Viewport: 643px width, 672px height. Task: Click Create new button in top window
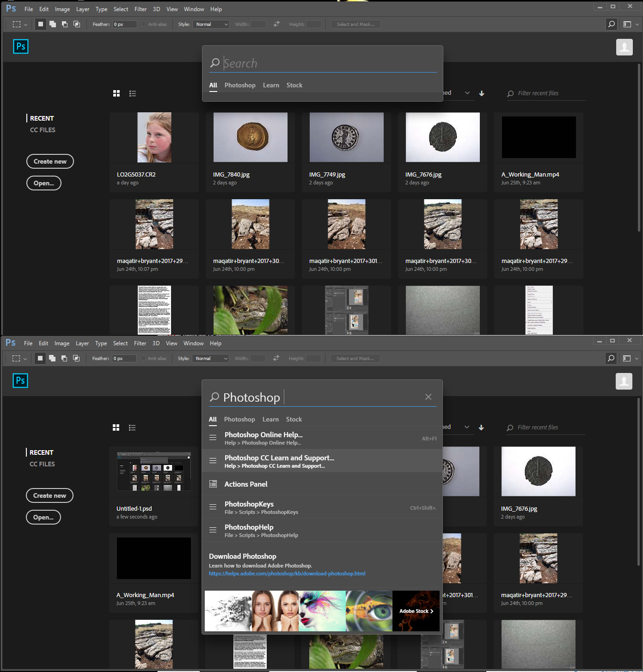pyautogui.click(x=50, y=161)
